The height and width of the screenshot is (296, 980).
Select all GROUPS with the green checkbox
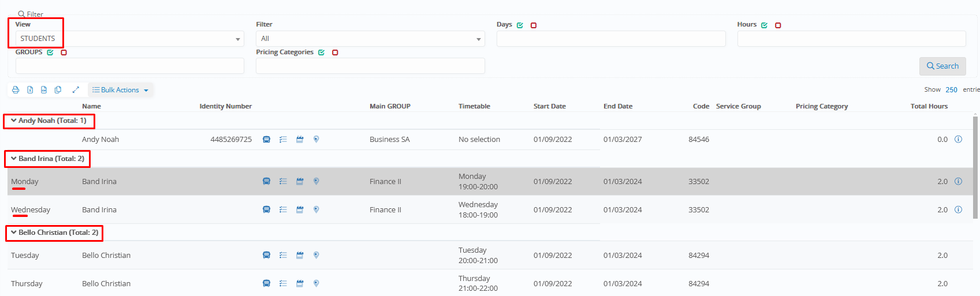click(50, 53)
